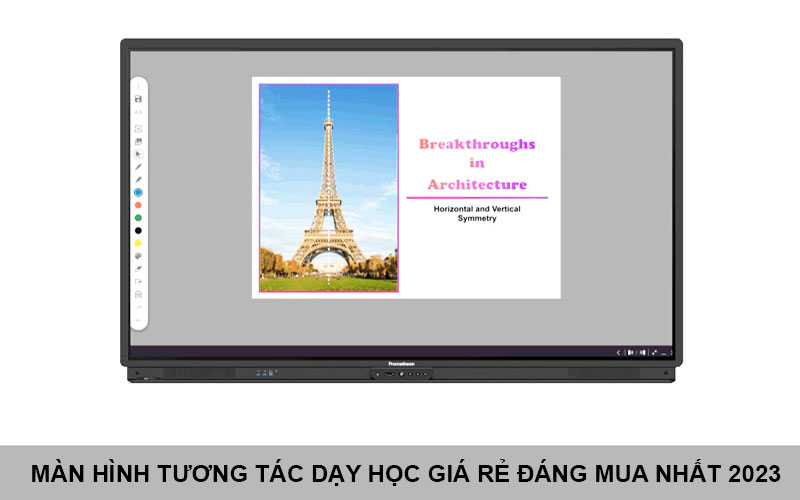Pick the yellow pen color
Viewport: 800px width, 500px height.
pyautogui.click(x=138, y=243)
